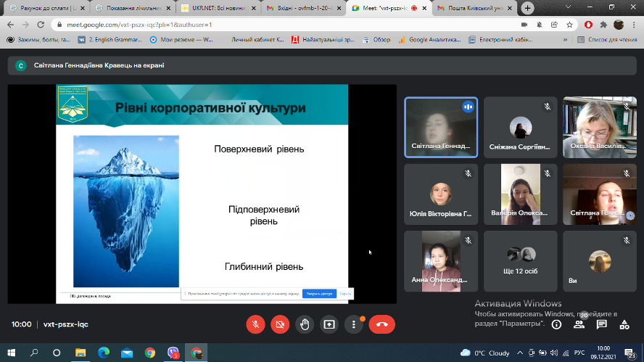Click the camera permission icon in address bar
This screenshot has height=362, width=644.
[x=524, y=25]
